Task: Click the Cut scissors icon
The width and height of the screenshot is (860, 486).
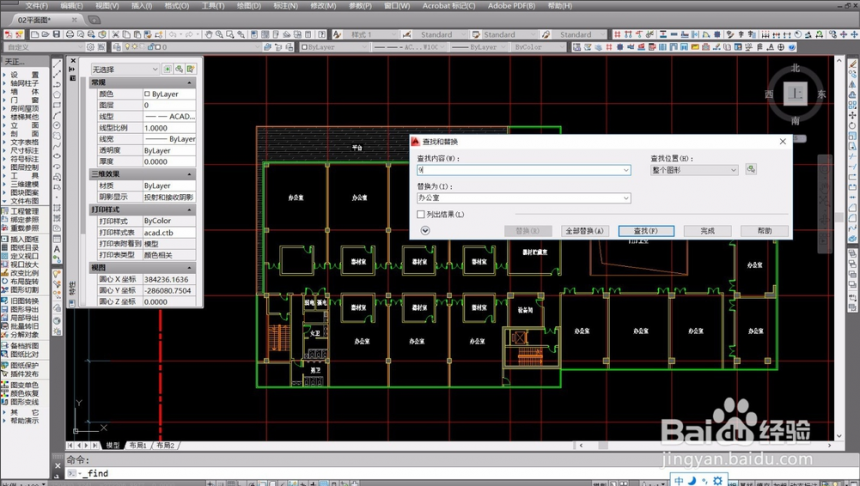Action: coord(116,34)
